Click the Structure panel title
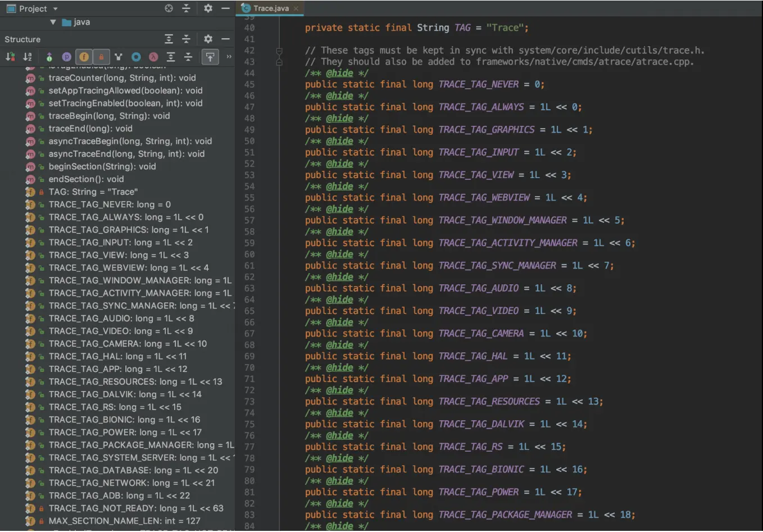The image size is (763, 532). [x=22, y=39]
